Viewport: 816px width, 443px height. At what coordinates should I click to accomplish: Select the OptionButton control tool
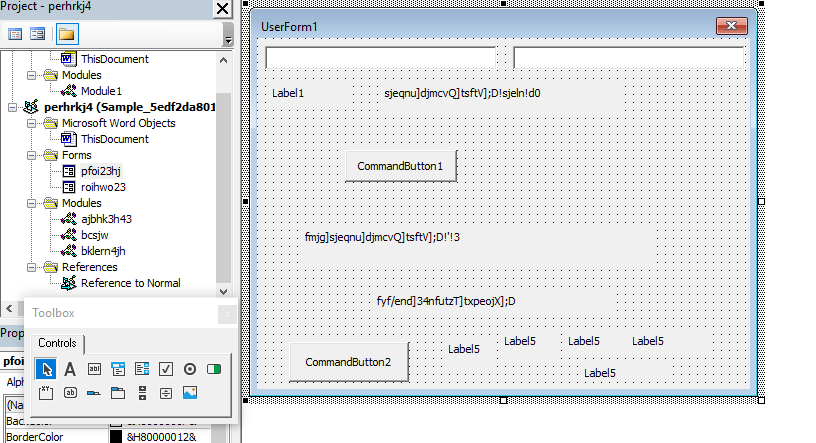tap(190, 369)
